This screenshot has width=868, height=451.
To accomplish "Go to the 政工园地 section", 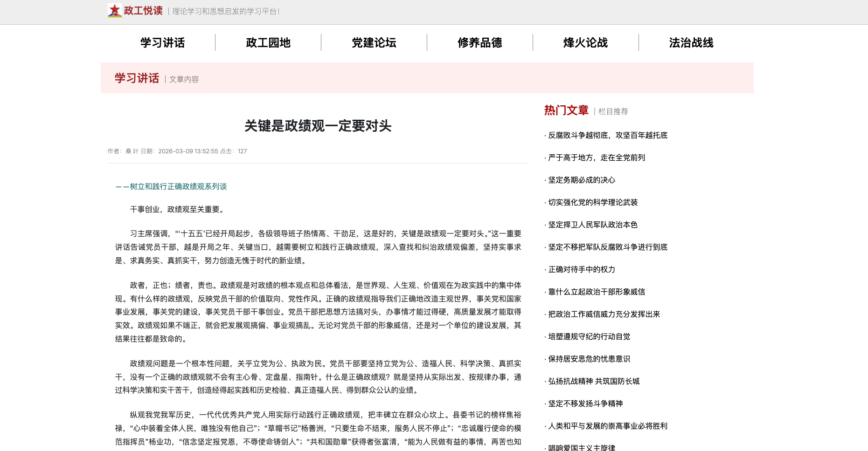I will coord(268,43).
